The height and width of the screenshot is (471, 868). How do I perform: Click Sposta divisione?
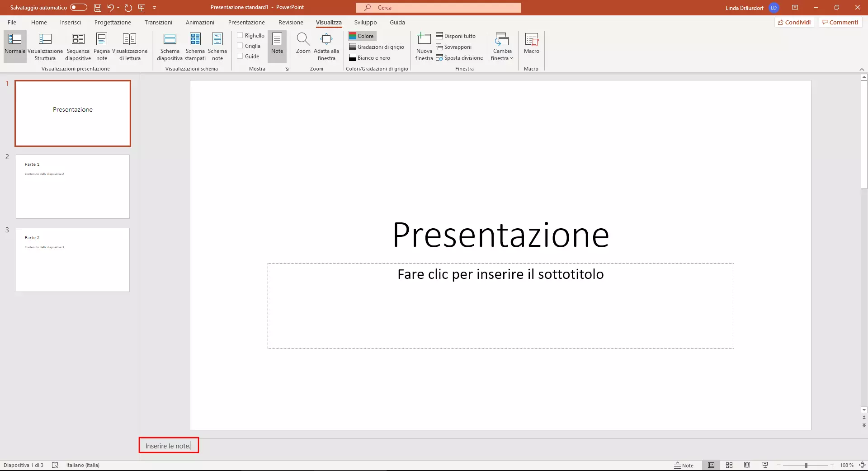click(459, 58)
